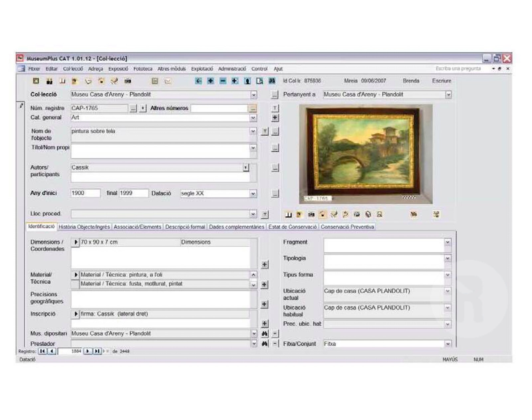532x420 pixels.
Task: Select the 'firma: Cassik (lateral dret)' inscription row
Action: pyautogui.click(x=161, y=314)
